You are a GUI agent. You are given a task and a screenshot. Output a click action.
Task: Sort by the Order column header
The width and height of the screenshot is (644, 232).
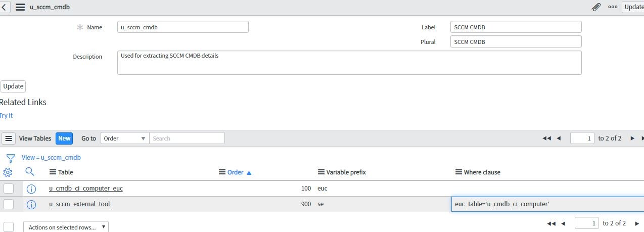[x=236, y=172]
